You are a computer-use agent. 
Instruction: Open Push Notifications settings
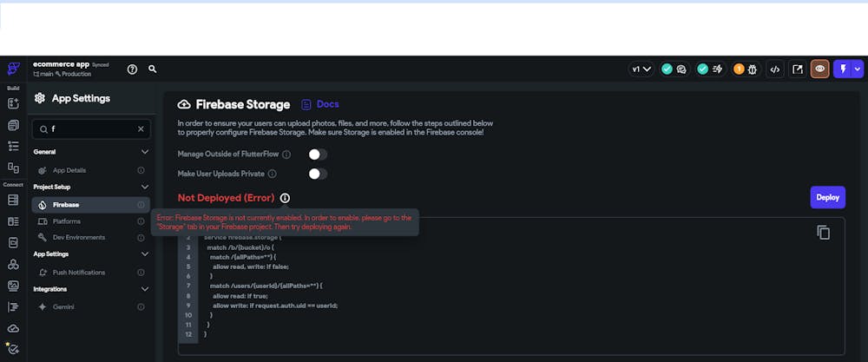[91, 273]
